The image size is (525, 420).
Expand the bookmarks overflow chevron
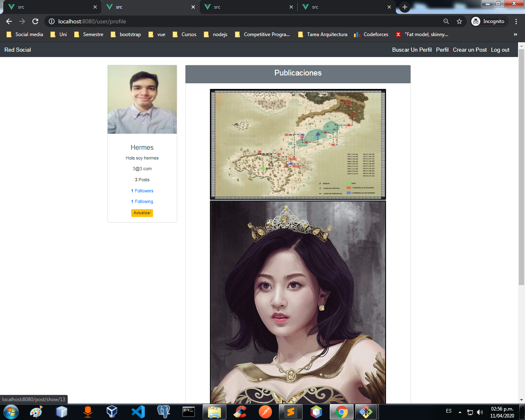(516, 34)
